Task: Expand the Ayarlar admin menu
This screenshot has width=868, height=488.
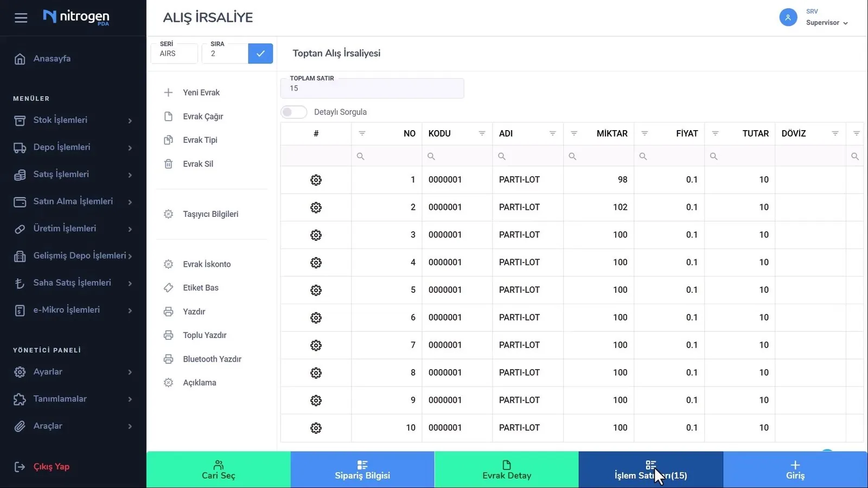Action: pyautogui.click(x=73, y=372)
